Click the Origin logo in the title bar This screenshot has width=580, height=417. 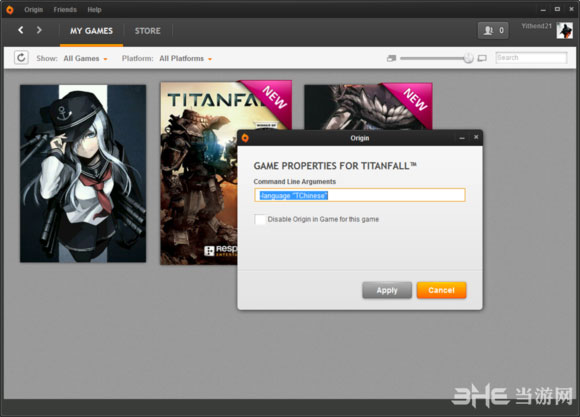10,10
